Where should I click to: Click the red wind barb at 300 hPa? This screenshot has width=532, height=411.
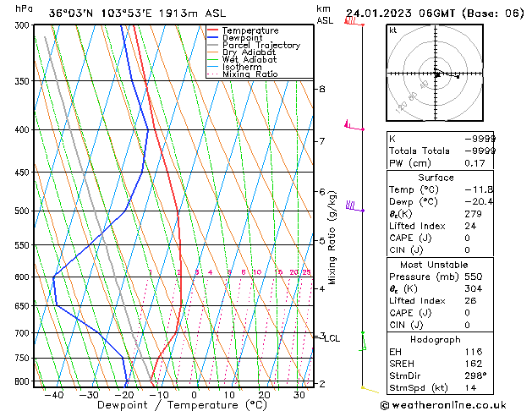point(354,22)
